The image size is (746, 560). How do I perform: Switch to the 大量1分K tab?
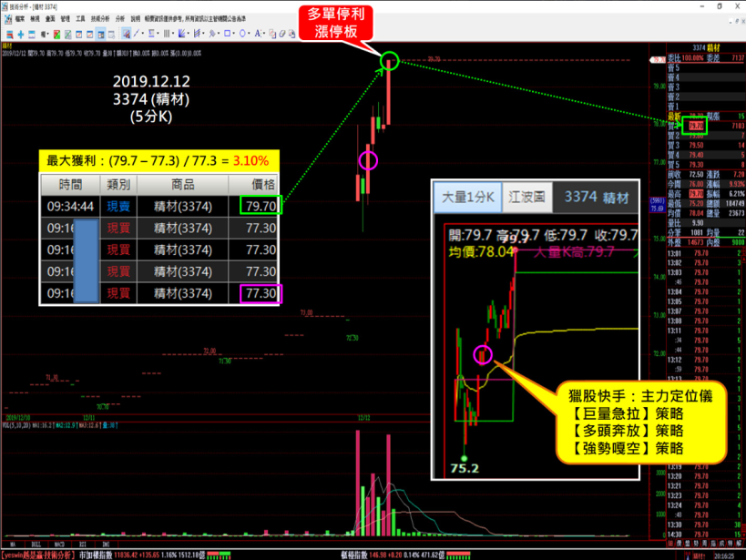[x=467, y=197]
